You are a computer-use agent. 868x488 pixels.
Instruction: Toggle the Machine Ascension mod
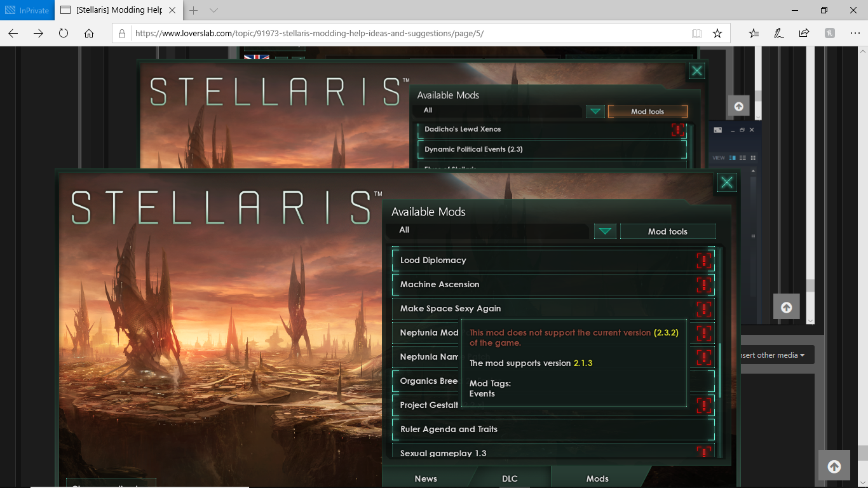pos(553,285)
